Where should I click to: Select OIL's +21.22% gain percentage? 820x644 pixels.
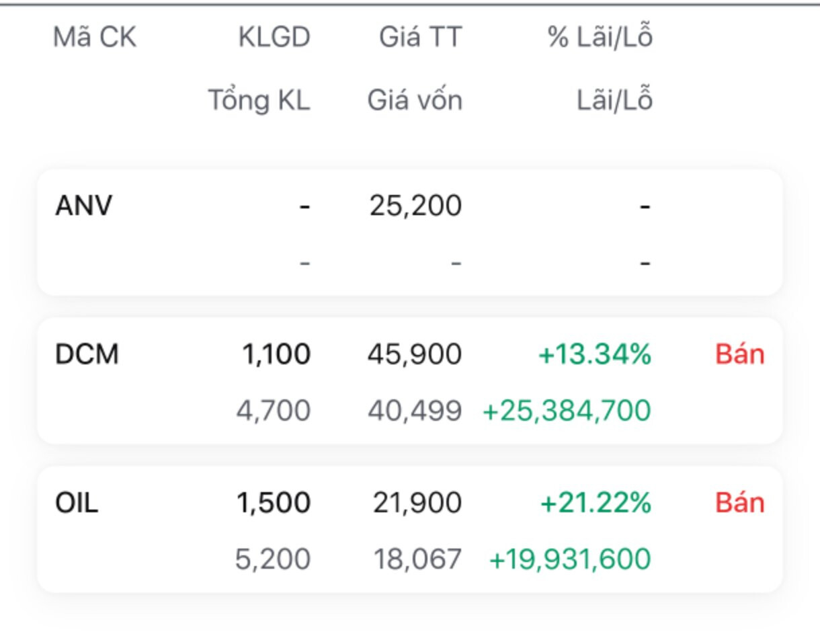(x=596, y=503)
